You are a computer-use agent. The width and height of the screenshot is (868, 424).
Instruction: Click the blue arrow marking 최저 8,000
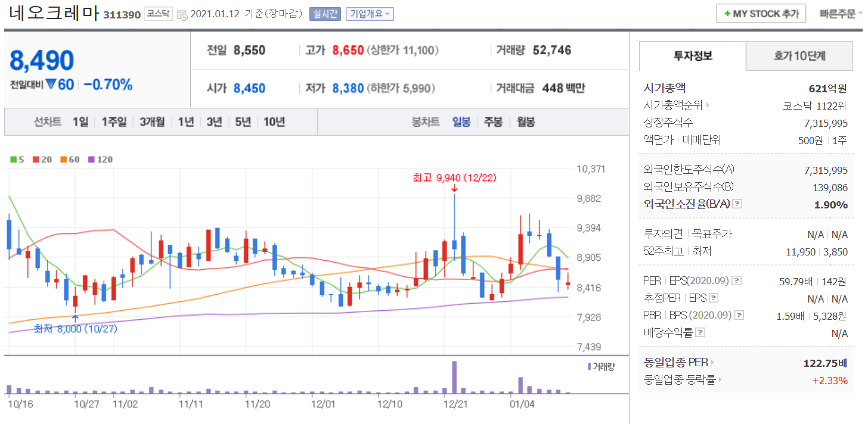(x=75, y=318)
